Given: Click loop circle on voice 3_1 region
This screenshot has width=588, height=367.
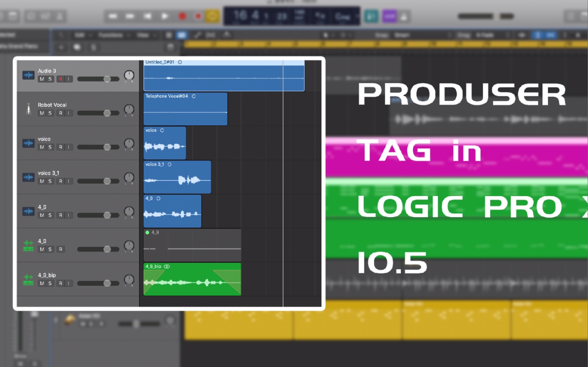Looking at the screenshot, I should click(x=169, y=164).
